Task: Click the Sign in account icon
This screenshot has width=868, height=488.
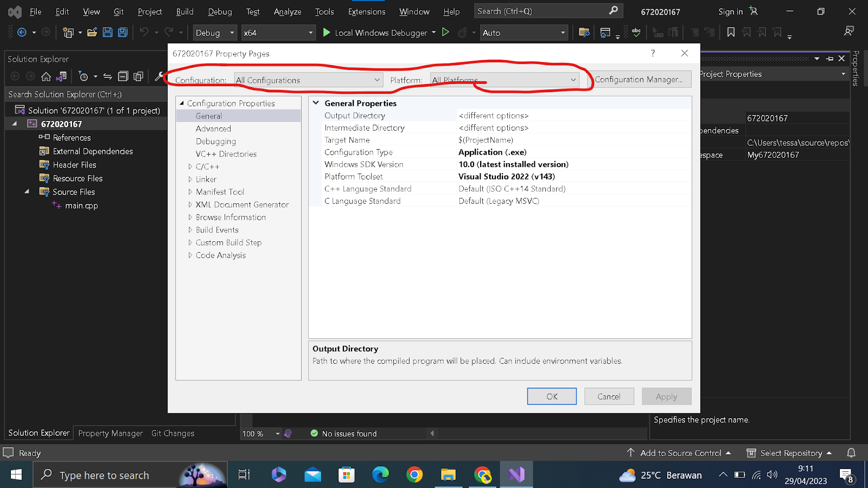Action: point(753,11)
